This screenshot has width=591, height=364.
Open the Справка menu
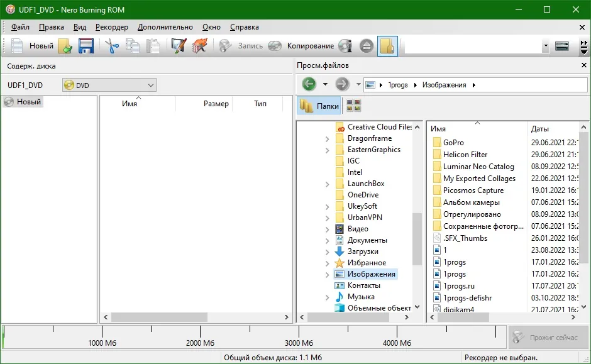pos(244,27)
